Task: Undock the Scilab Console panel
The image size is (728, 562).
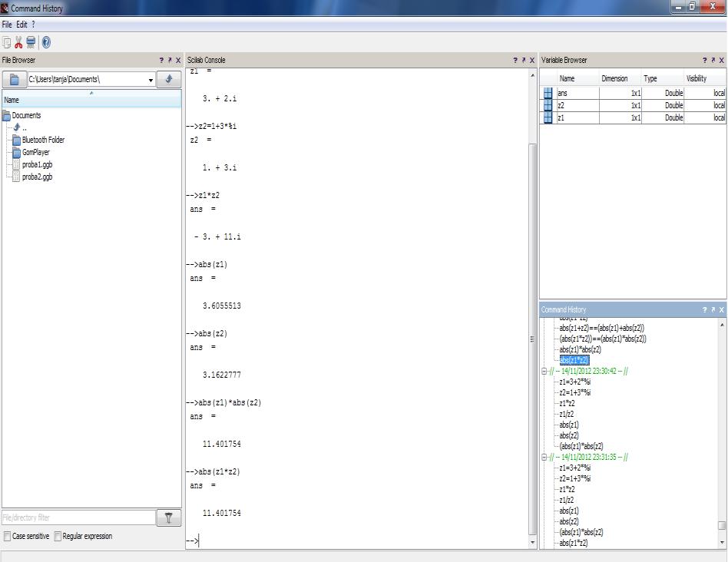Action: coord(524,61)
